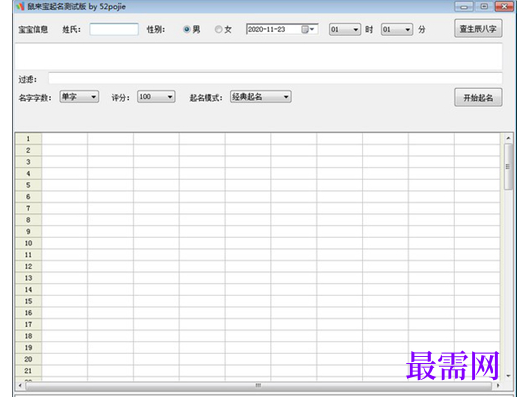Select row header 12 in the grid
Viewport: 518px width, 397px height.
(28, 267)
